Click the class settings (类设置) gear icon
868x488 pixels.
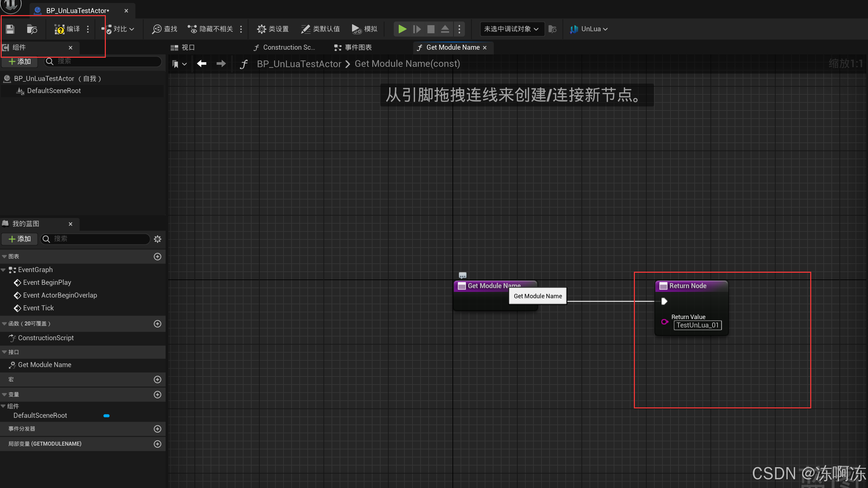tap(261, 29)
